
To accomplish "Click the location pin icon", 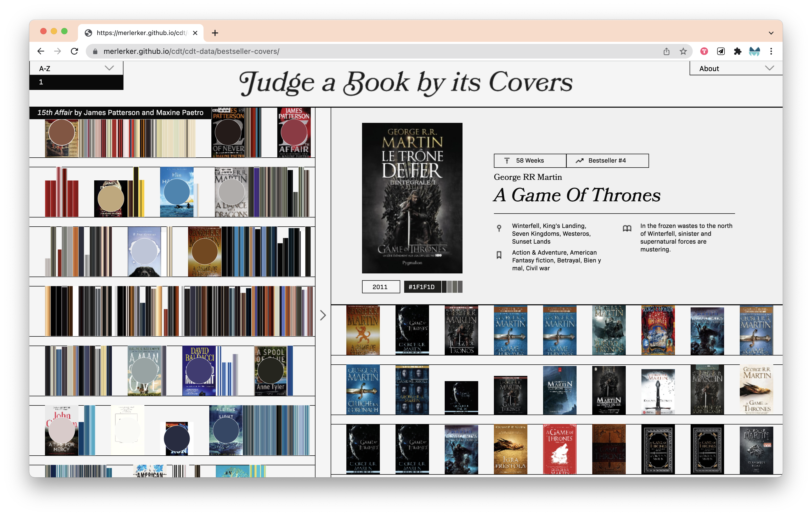I will 499,228.
